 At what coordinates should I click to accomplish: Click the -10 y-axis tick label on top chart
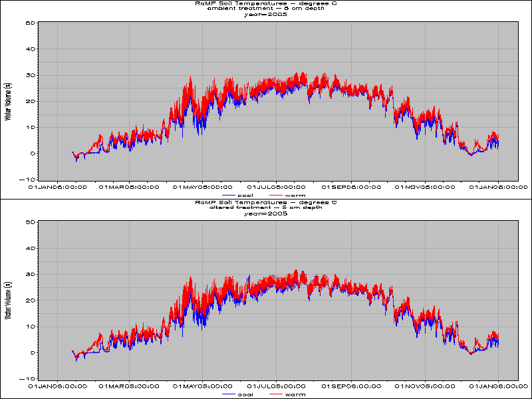coord(29,180)
